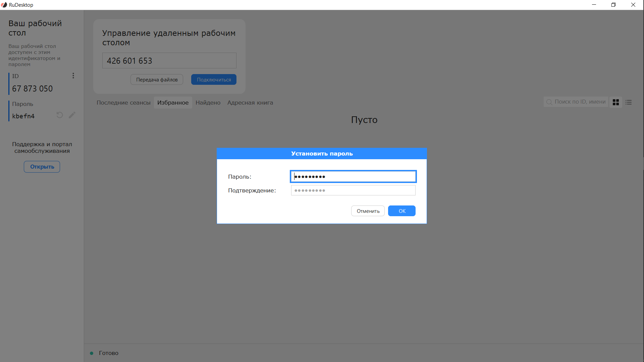Click the Подключиться button
This screenshot has width=644, height=362.
(x=214, y=79)
